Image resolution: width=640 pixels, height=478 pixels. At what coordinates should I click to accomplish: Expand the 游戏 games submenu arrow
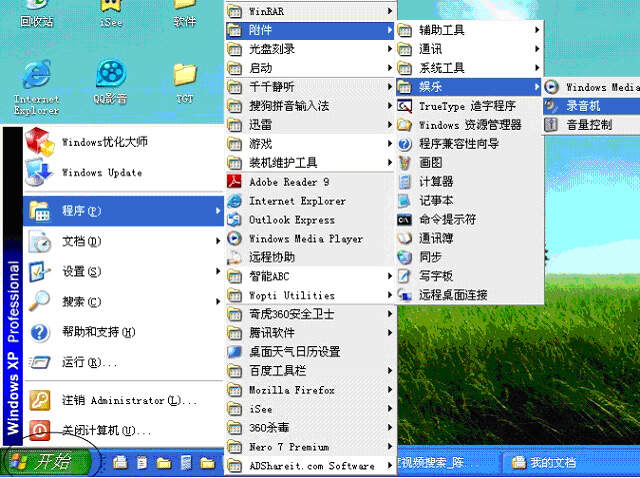click(x=389, y=144)
